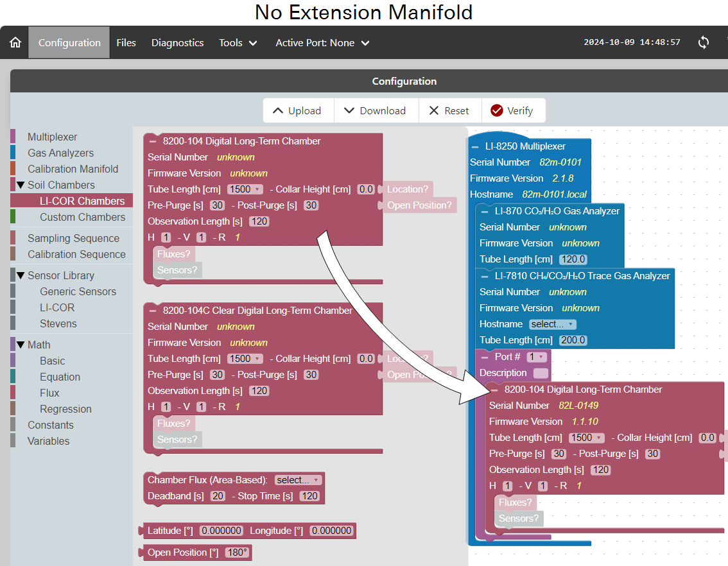This screenshot has height=566, width=728.
Task: Open Chamber Flux (Area-Based) select dropdown
Action: pos(298,480)
